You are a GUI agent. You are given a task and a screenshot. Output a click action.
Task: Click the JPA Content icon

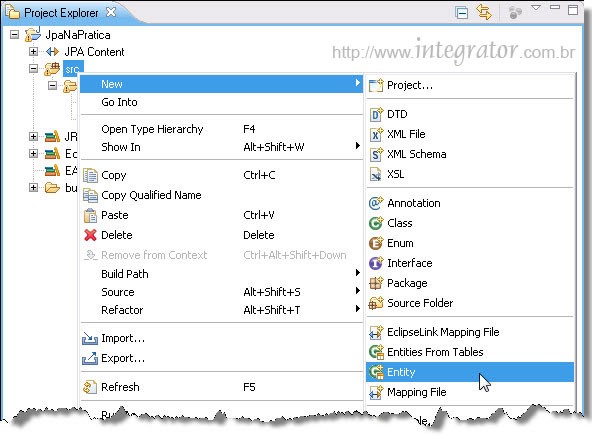[52, 52]
